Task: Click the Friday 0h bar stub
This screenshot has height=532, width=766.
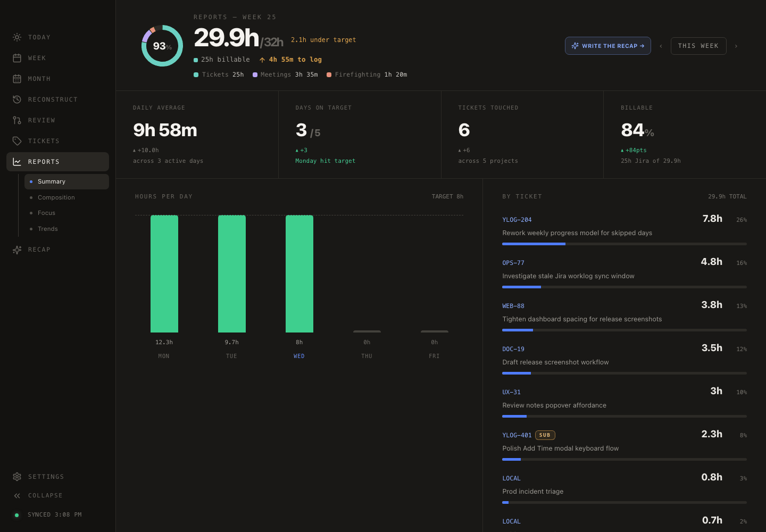Action: [434, 331]
